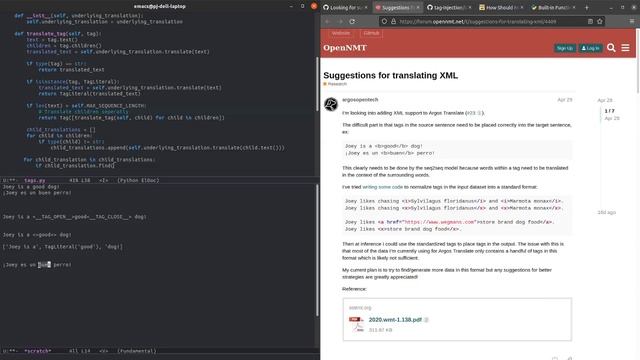Click the PDF file icon in reference box
Image resolution: width=640 pixels, height=360 pixels.
[x=356, y=324]
